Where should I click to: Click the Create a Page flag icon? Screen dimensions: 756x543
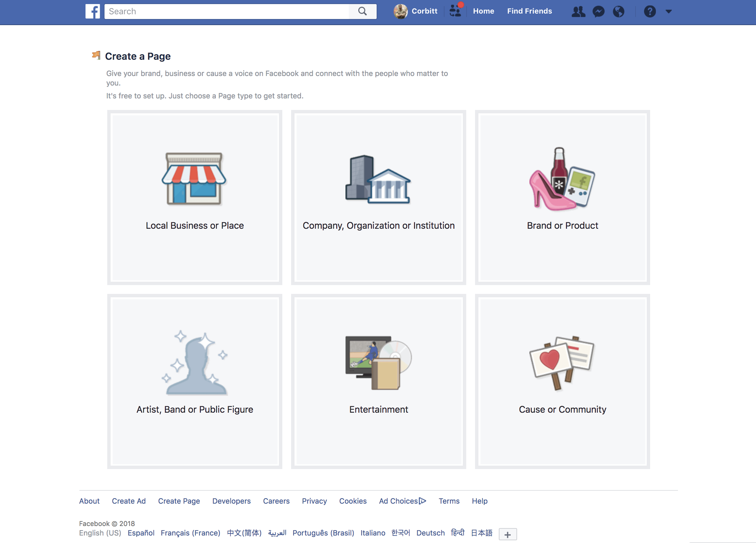click(96, 55)
